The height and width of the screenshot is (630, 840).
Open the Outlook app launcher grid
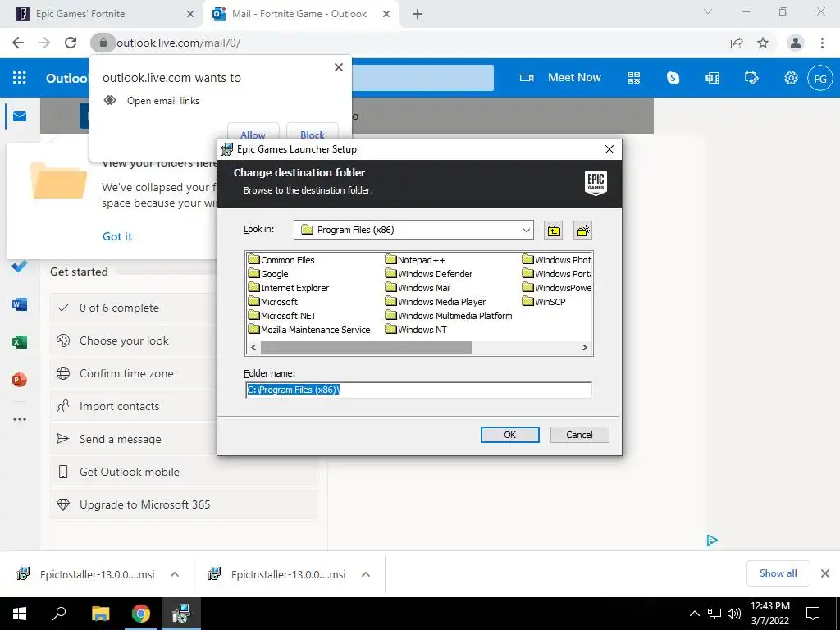20,78
